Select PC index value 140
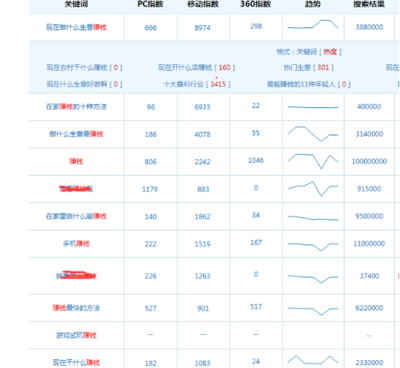The height and width of the screenshot is (368, 400). click(x=150, y=217)
